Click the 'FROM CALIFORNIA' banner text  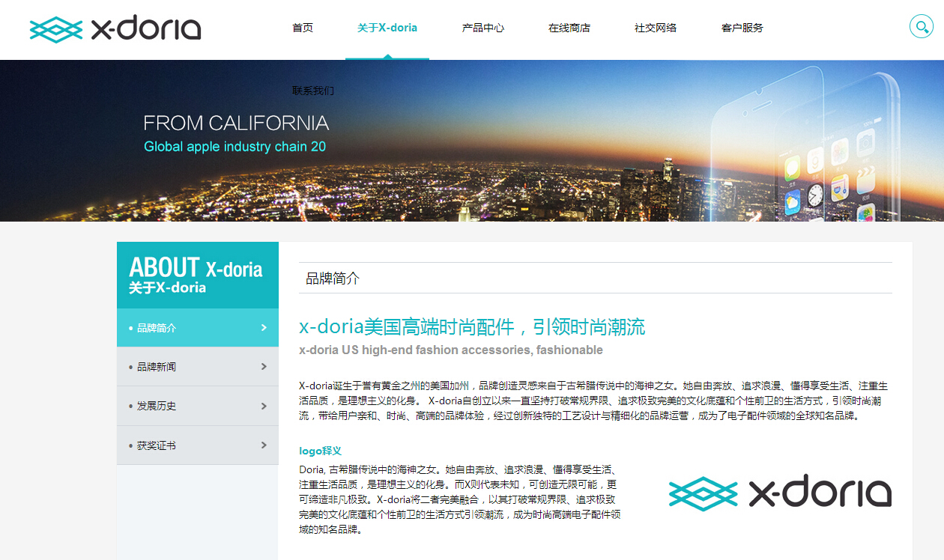tap(236, 123)
